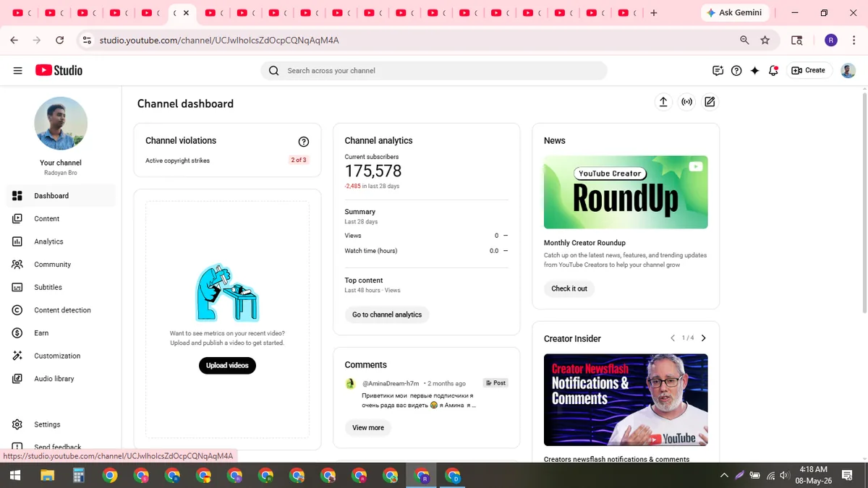Open the account avatar in Studio header
This screenshot has height=488, width=868.
click(848, 70)
